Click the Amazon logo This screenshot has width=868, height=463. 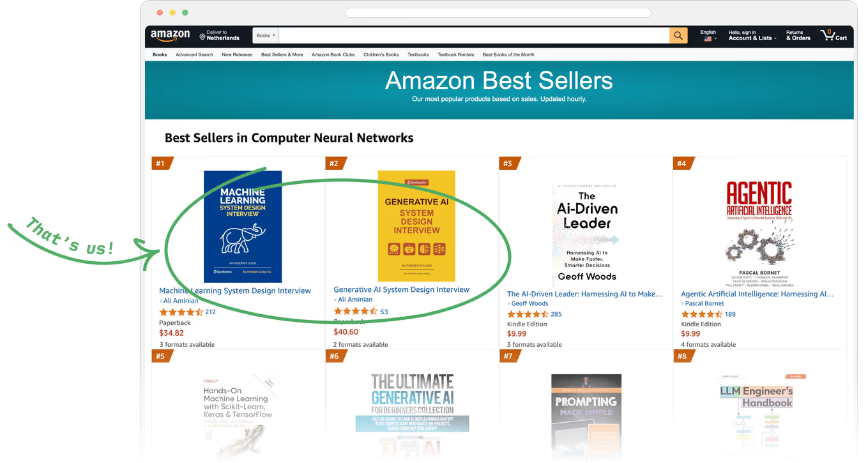170,36
